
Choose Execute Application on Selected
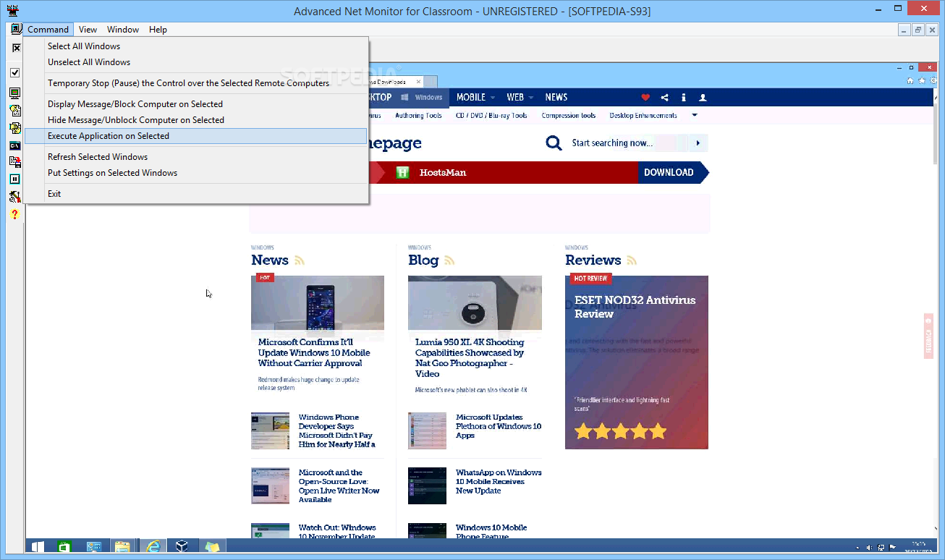(195, 136)
